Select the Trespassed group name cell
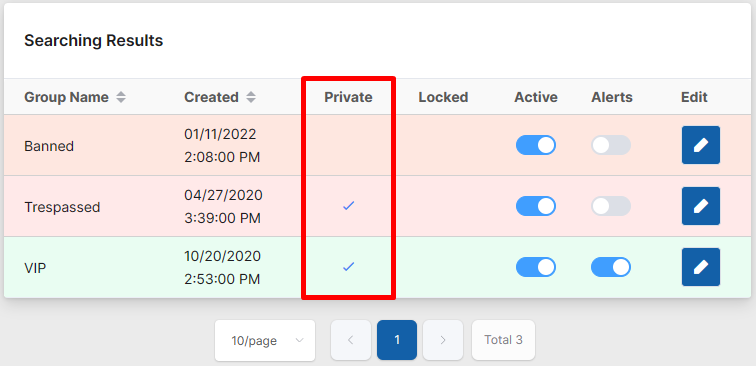The height and width of the screenshot is (366, 756). coord(62,207)
